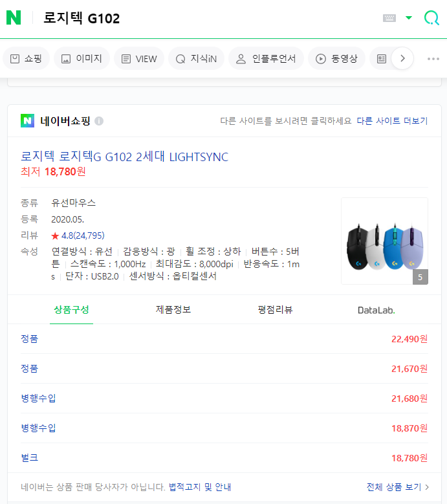The width and height of the screenshot is (447, 504).
Task: Switch to the 동영상 tab
Action: click(x=337, y=58)
